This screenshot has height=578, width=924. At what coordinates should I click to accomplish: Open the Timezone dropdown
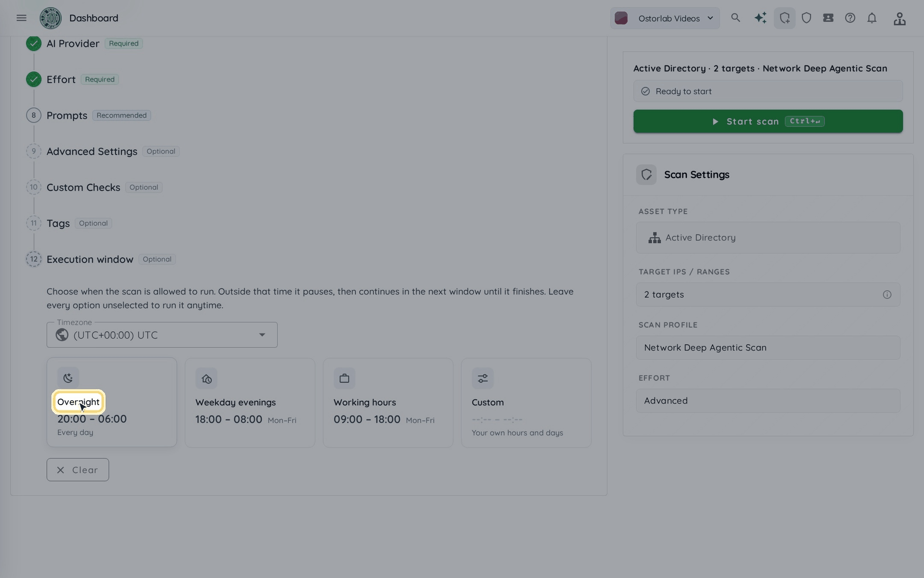point(162,335)
